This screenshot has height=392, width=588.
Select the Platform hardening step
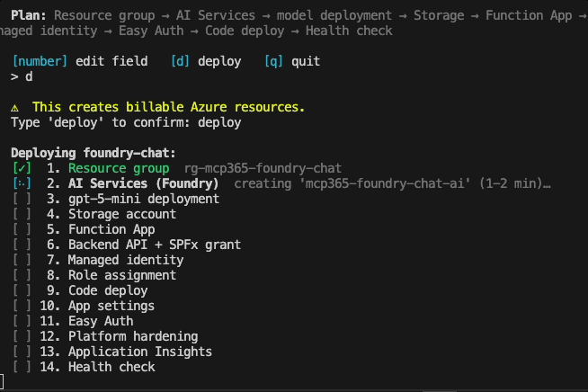click(133, 336)
